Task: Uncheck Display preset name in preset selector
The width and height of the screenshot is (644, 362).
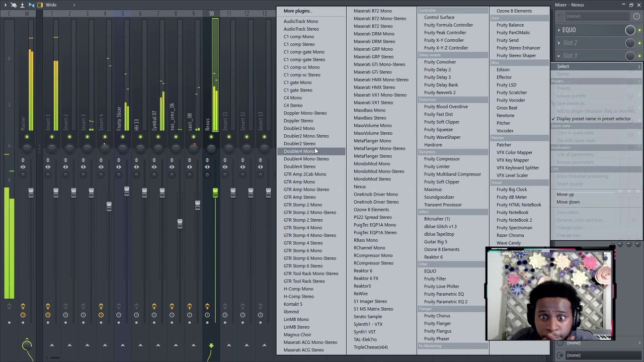Action: click(x=593, y=119)
